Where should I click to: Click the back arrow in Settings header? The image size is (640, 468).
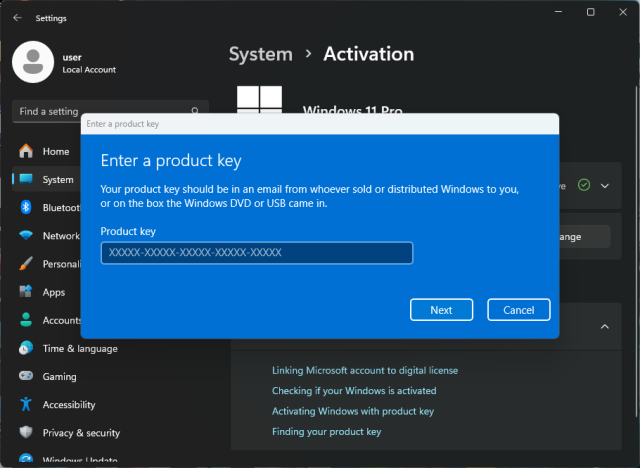(17, 18)
